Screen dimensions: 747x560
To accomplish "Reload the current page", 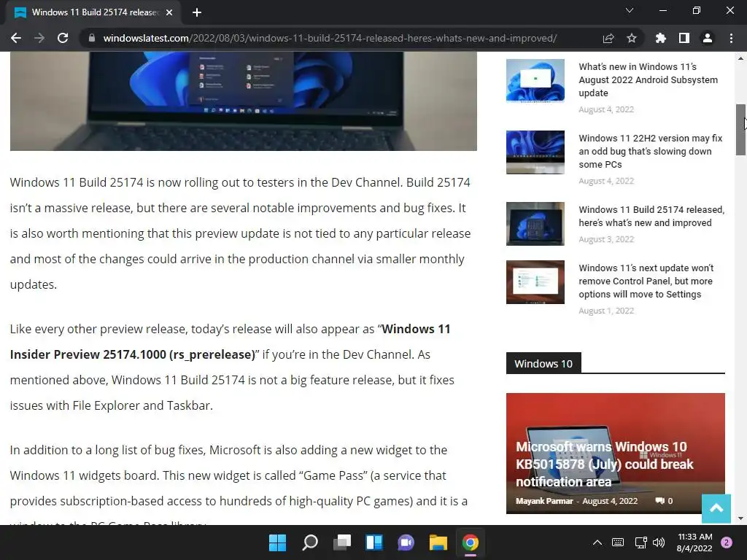I will pyautogui.click(x=63, y=38).
